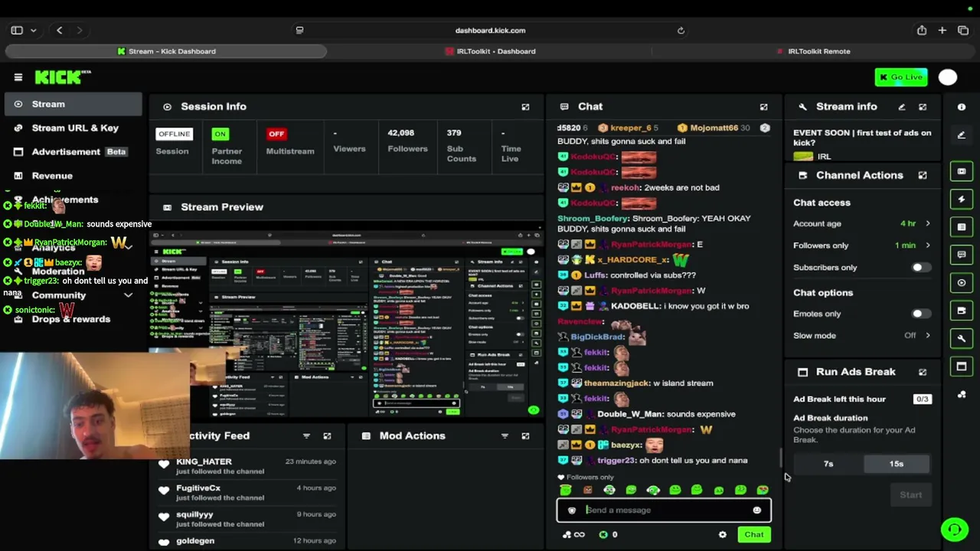Viewport: 980px width, 551px height.
Task: Click in the Send a message field
Action: coord(664,510)
